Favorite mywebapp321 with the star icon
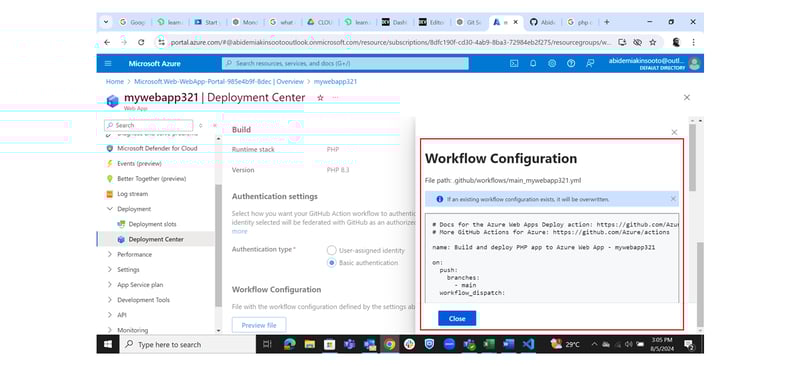This screenshot has width=800, height=366. [x=320, y=97]
